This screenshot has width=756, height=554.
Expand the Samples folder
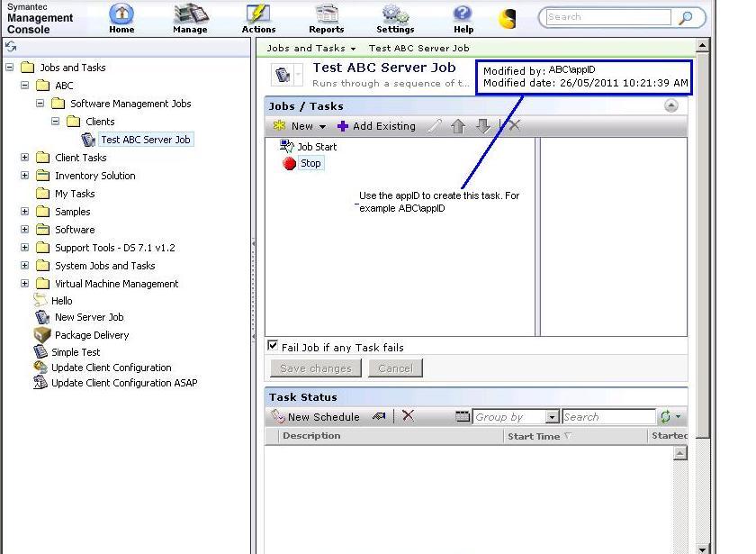(24, 212)
